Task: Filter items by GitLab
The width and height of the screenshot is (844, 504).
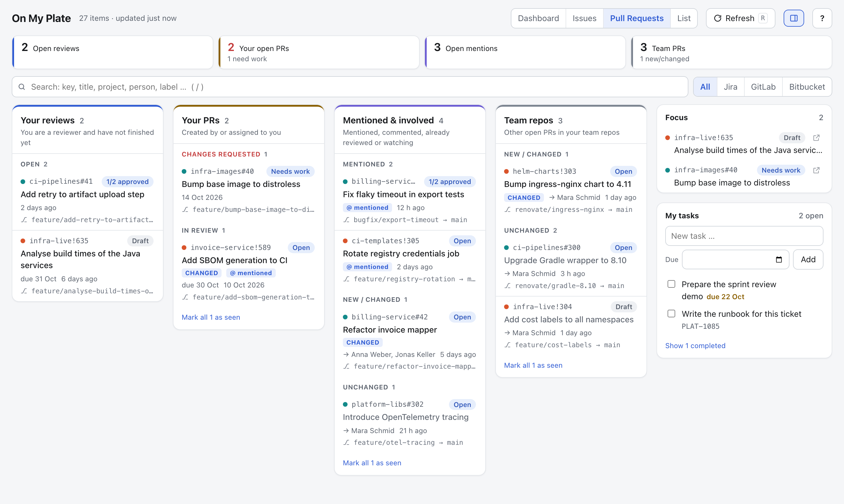Action: (x=763, y=87)
